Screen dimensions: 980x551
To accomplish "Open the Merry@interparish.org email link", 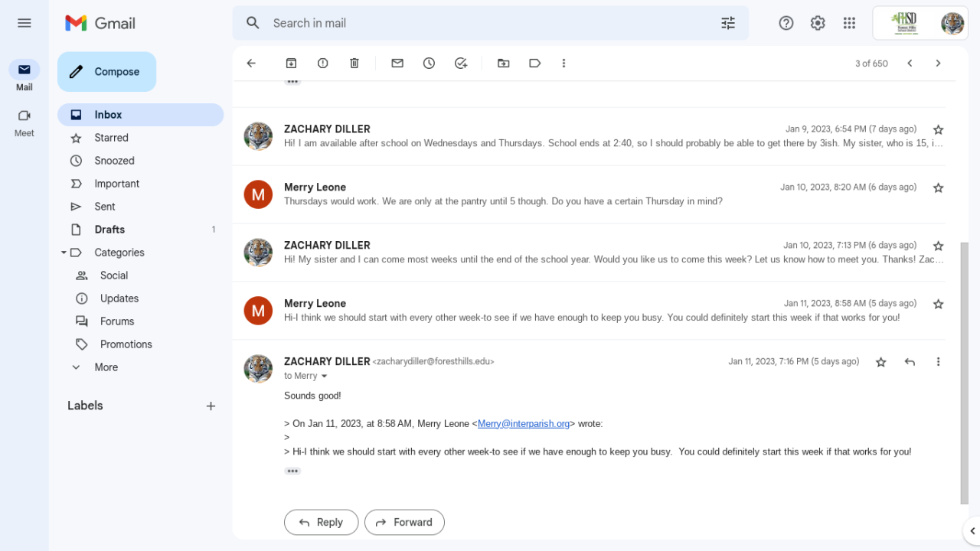I will (524, 424).
